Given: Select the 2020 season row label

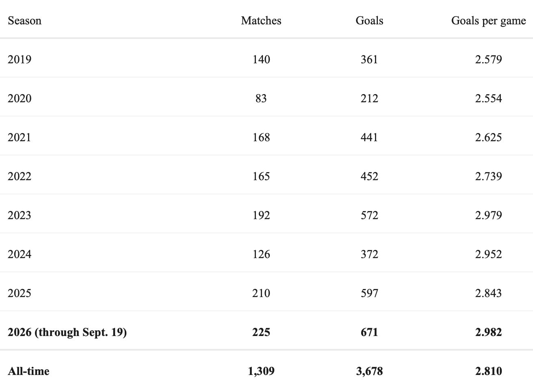Looking at the screenshot, I should click(19, 99).
